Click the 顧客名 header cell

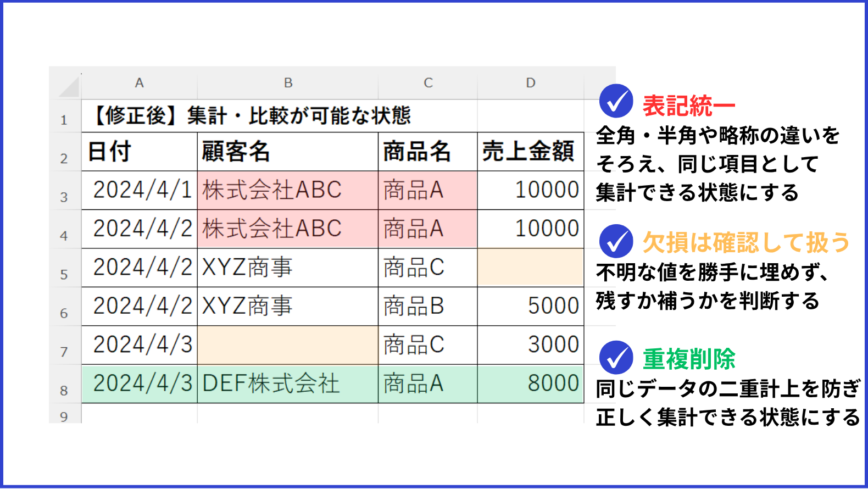(x=288, y=152)
